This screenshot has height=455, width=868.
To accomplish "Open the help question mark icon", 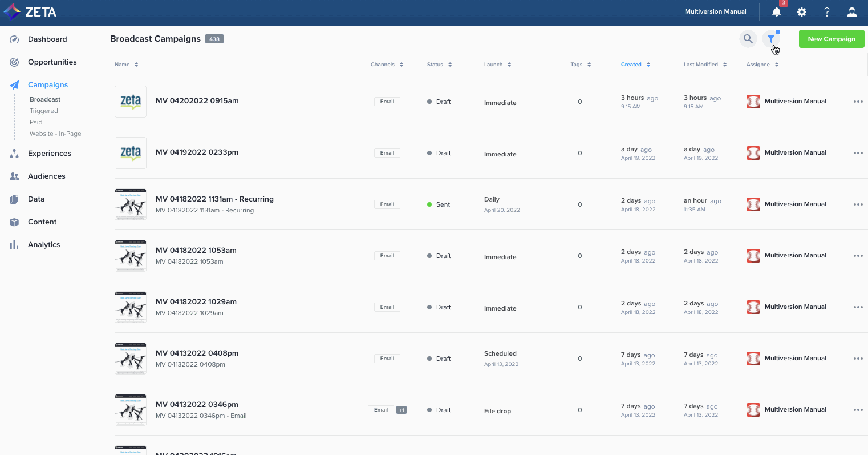I will (x=827, y=12).
